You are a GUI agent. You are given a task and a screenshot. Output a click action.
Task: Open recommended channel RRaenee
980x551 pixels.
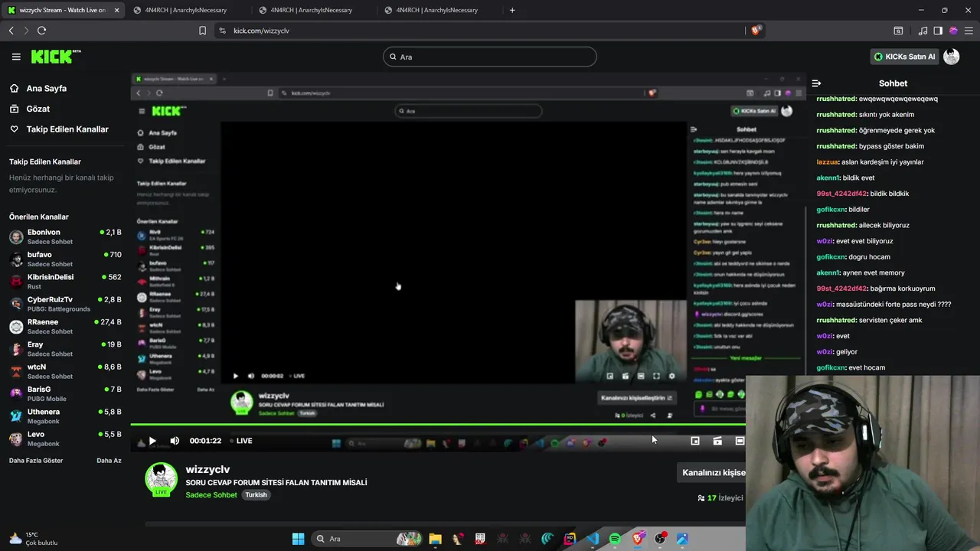coord(65,326)
